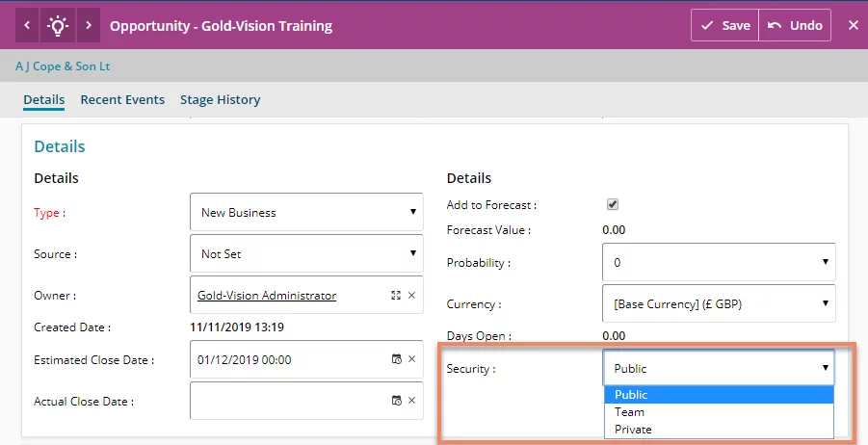
Task: Clear the Estimated Close Date
Action: (412, 359)
